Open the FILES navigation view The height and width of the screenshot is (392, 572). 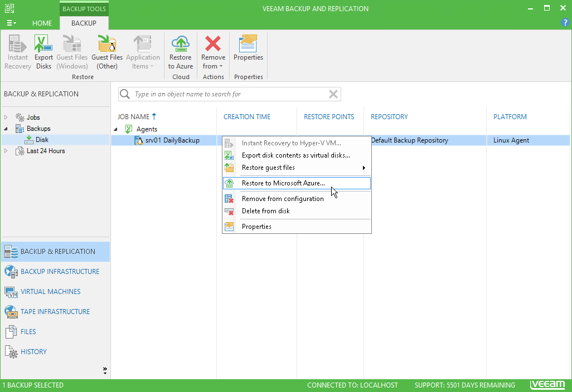click(x=55, y=331)
